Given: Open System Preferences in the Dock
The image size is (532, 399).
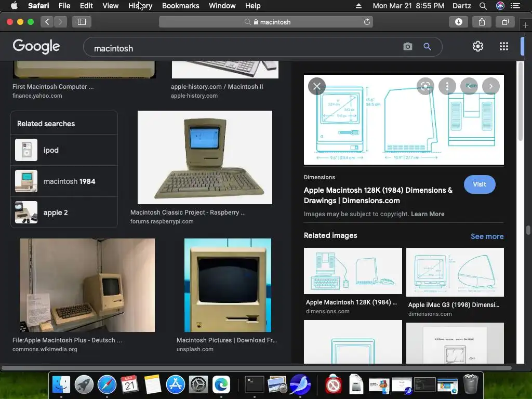Looking at the screenshot, I should pos(198,385).
